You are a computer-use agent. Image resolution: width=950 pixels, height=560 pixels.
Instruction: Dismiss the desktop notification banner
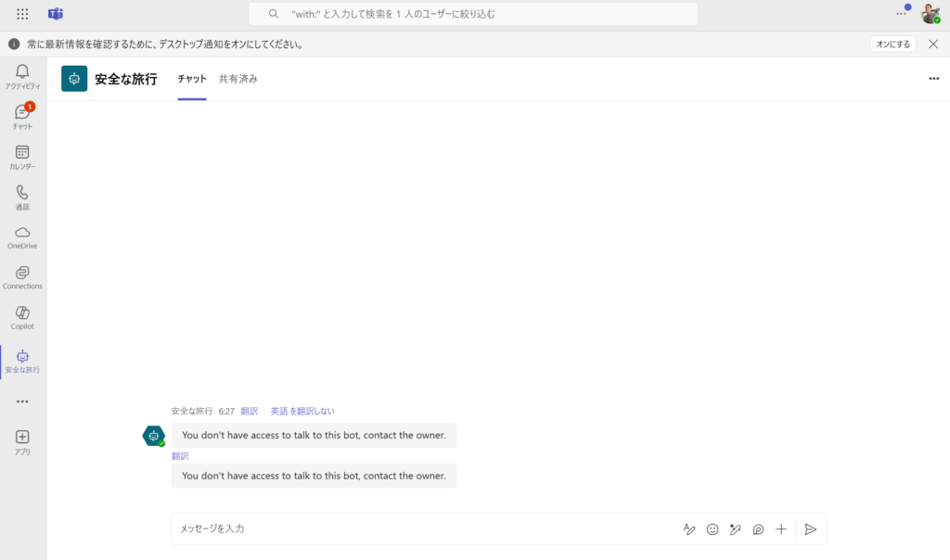pos(933,44)
